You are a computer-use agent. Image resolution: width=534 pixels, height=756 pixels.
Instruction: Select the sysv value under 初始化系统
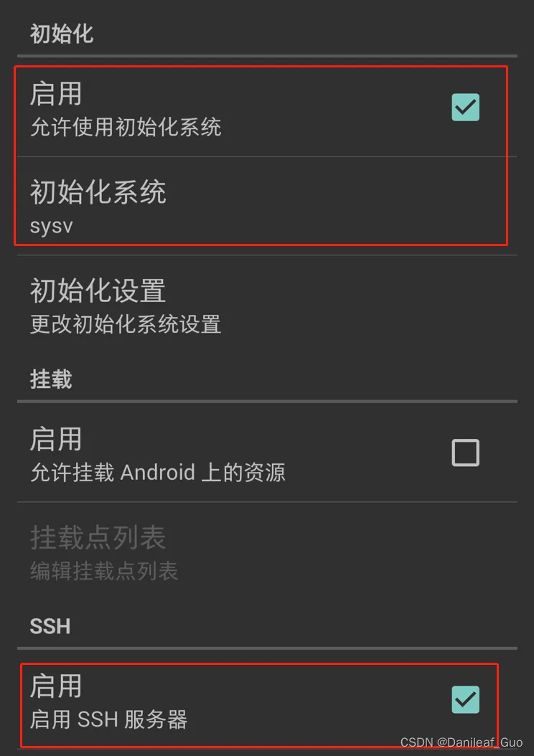point(52,226)
